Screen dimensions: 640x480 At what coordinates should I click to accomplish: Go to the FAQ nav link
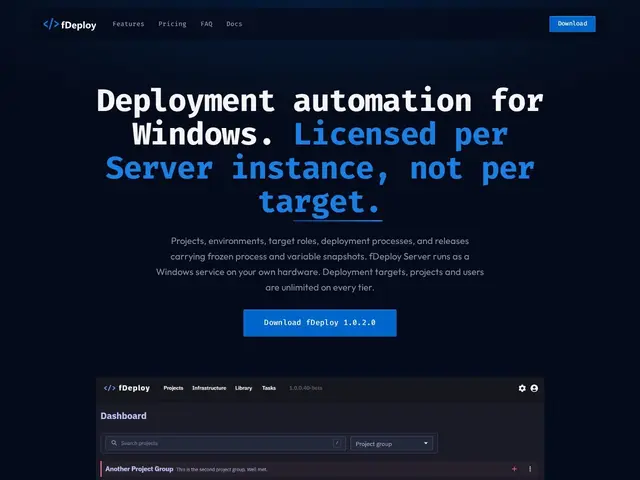pos(207,24)
